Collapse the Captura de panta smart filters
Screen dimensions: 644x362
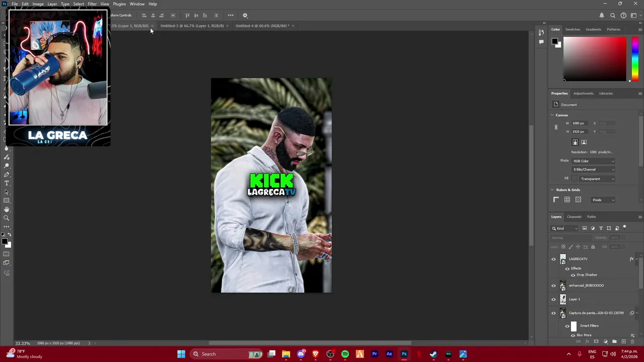pyautogui.click(x=636, y=313)
